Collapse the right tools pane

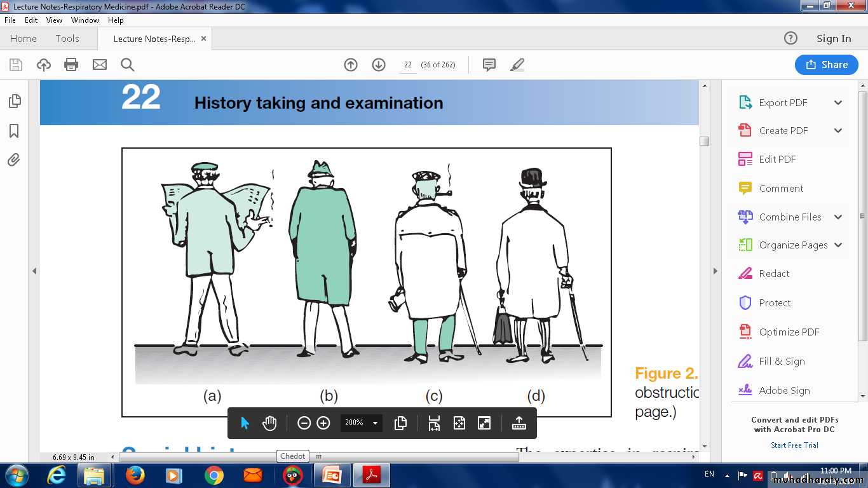pos(715,271)
